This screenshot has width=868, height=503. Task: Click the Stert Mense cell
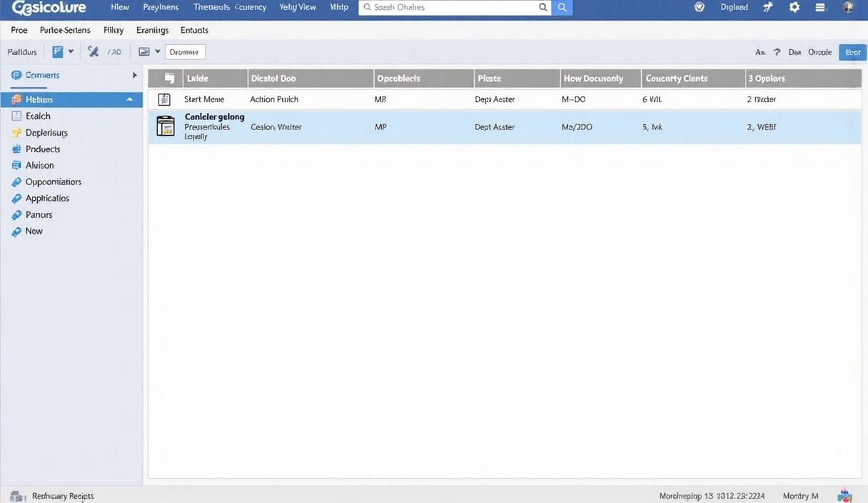pyautogui.click(x=204, y=99)
